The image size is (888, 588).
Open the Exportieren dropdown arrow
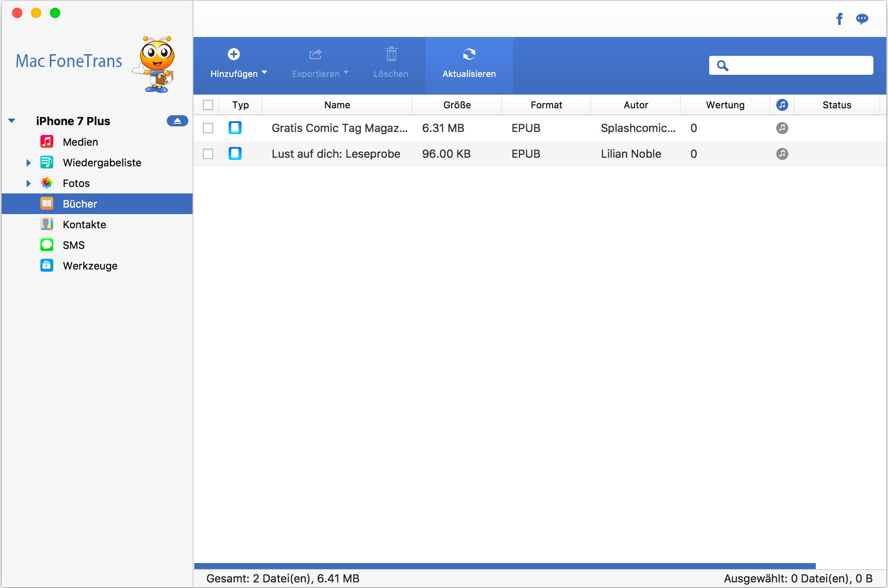pos(346,72)
